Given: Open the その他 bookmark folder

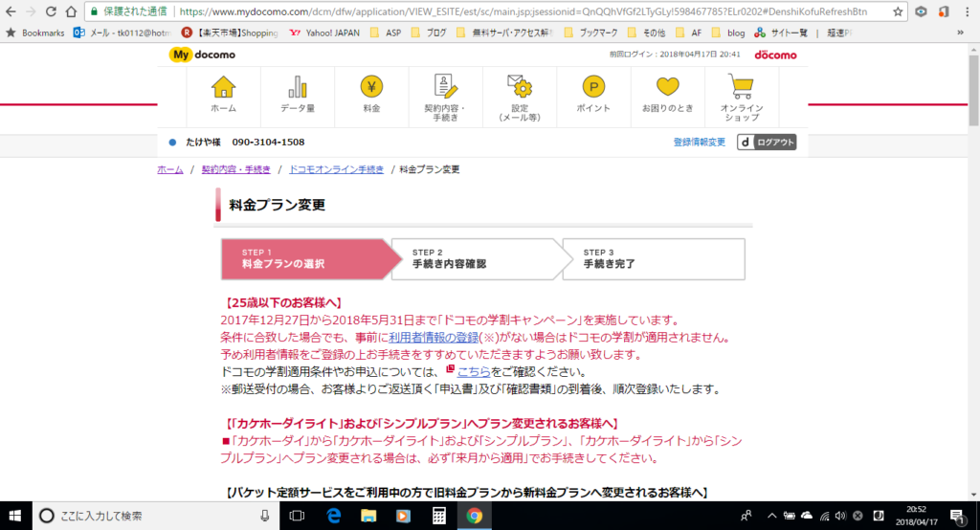Looking at the screenshot, I should point(646,33).
